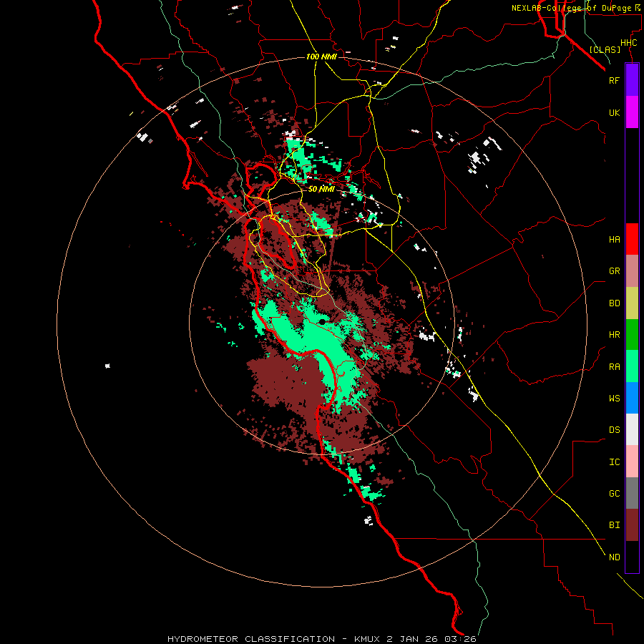
Task: Pick the RA bright green legend swatch
Action: 632,366
